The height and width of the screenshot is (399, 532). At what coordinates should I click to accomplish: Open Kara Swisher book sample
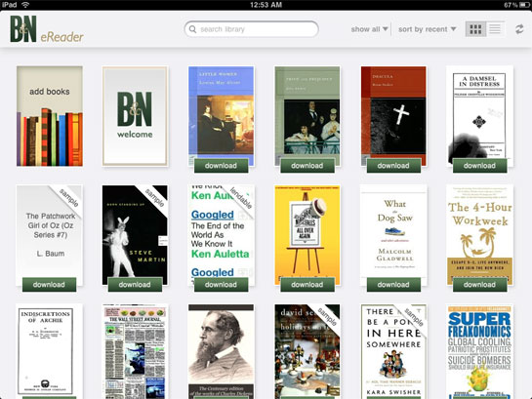(393, 351)
